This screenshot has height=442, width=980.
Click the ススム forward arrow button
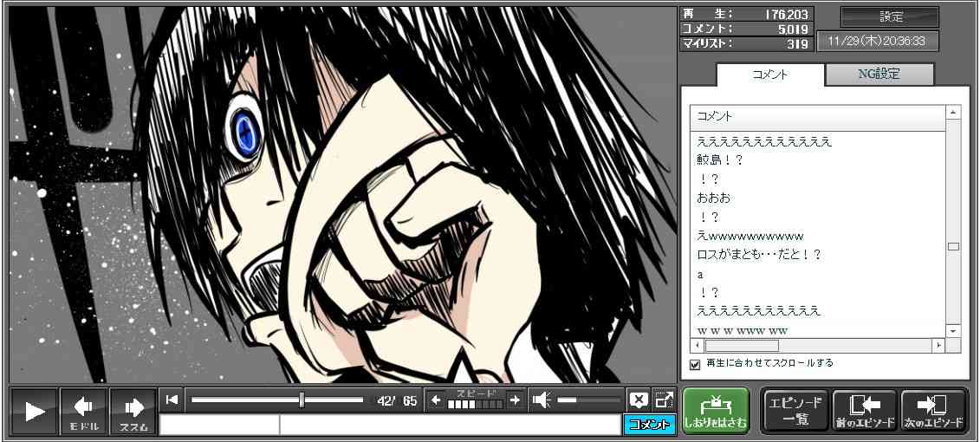(133, 411)
